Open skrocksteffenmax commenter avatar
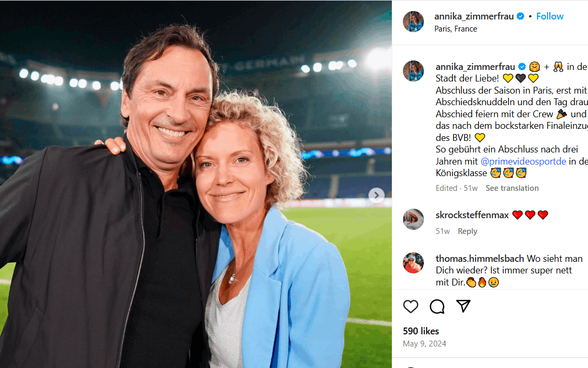 tap(413, 219)
